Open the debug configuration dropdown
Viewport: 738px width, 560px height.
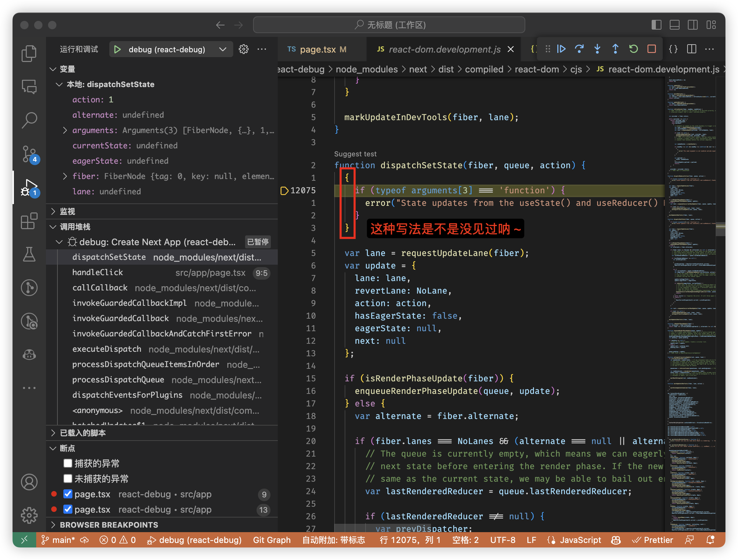[x=223, y=49]
